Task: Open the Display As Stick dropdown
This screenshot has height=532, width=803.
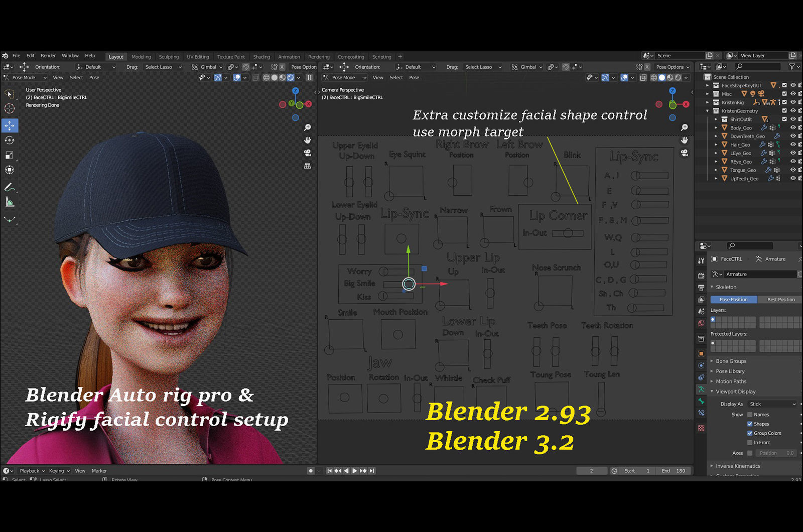Action: pyautogui.click(x=772, y=404)
